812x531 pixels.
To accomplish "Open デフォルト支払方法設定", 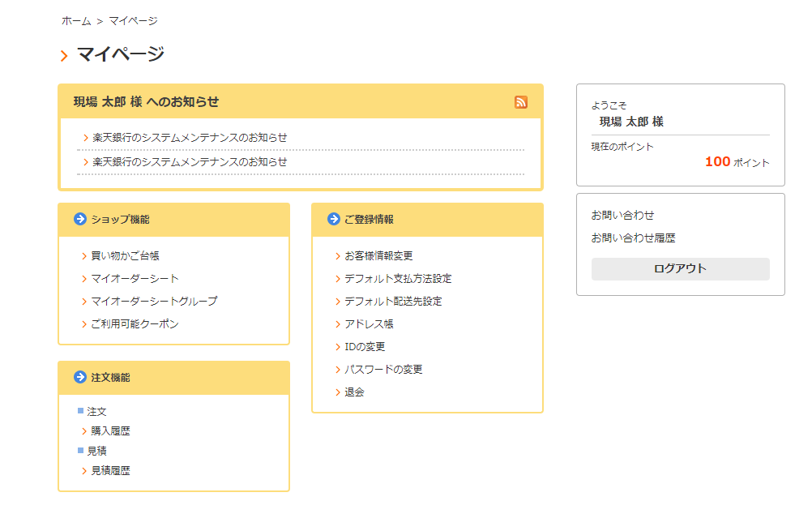I will tap(398, 279).
